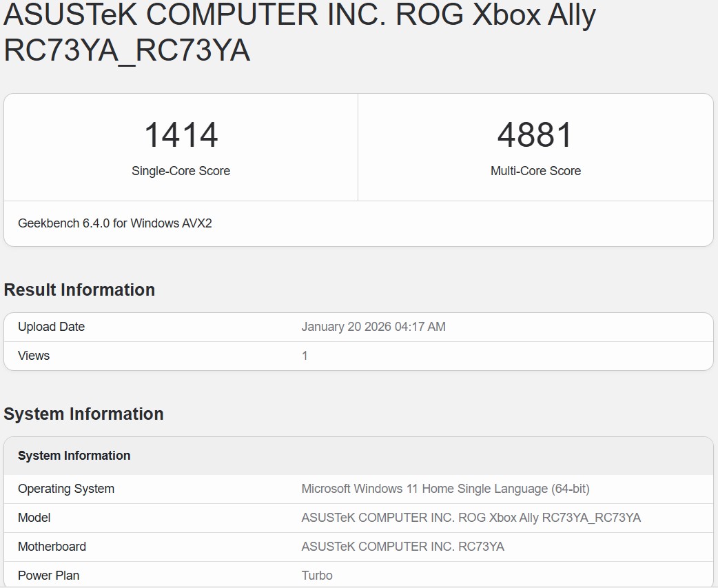Click the Motherboard row label
The width and height of the screenshot is (718, 588).
[52, 547]
